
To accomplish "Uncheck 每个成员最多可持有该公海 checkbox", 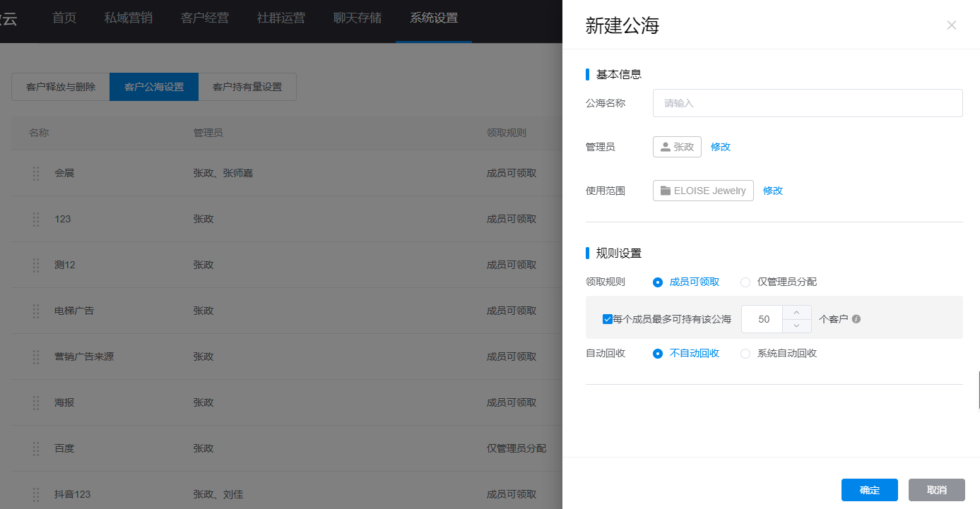I will (607, 319).
